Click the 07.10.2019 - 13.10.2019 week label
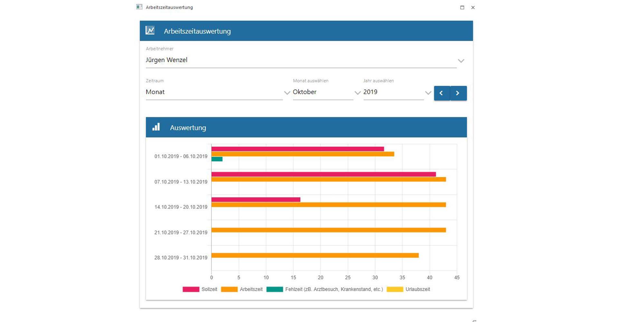This screenshot has height=322, width=644. coord(181,182)
